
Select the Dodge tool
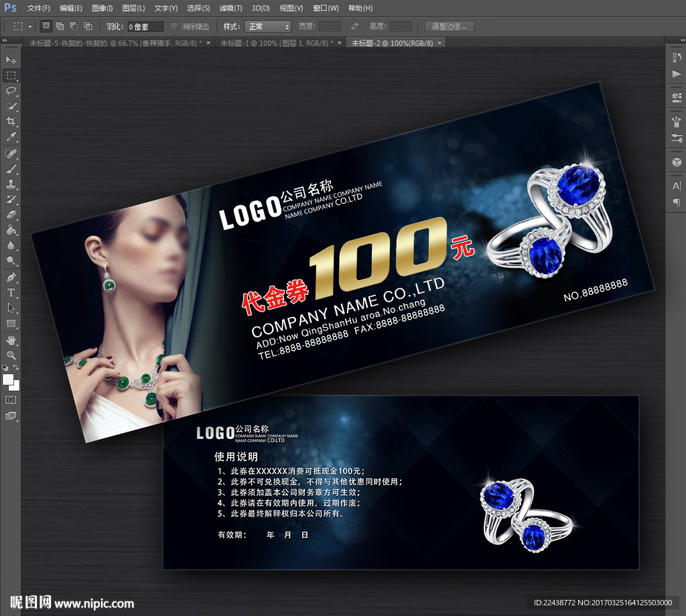coord(11,261)
